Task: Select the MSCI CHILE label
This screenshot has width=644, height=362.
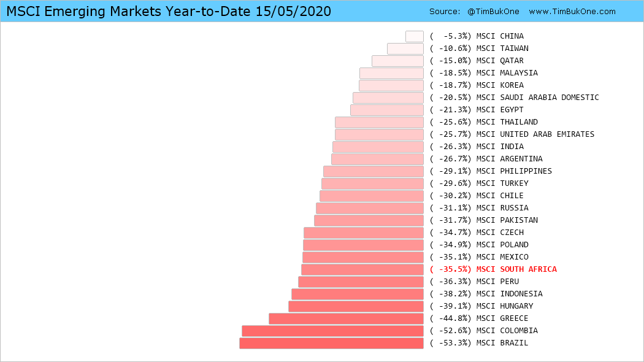Action: 500,196
